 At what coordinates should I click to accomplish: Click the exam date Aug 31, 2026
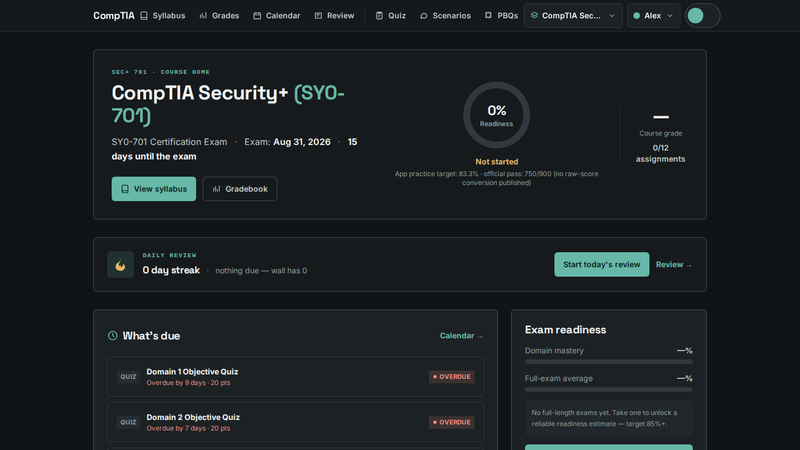click(302, 142)
